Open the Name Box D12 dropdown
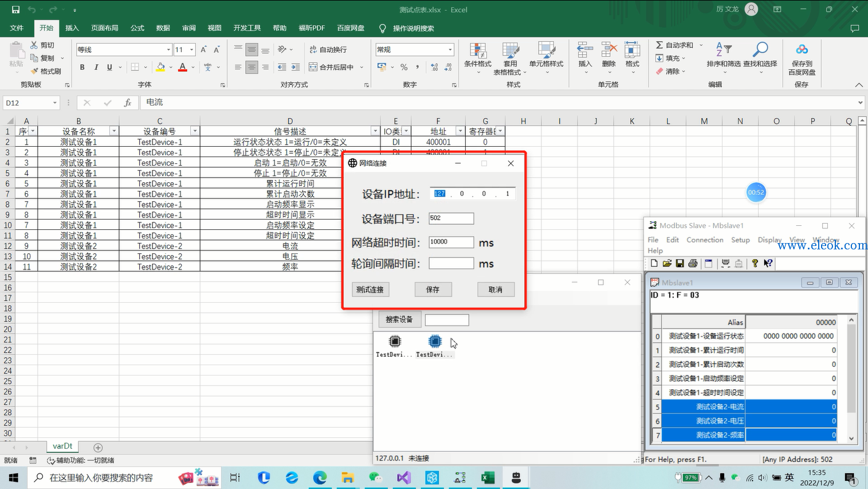The height and width of the screenshot is (489, 868). coord(55,103)
